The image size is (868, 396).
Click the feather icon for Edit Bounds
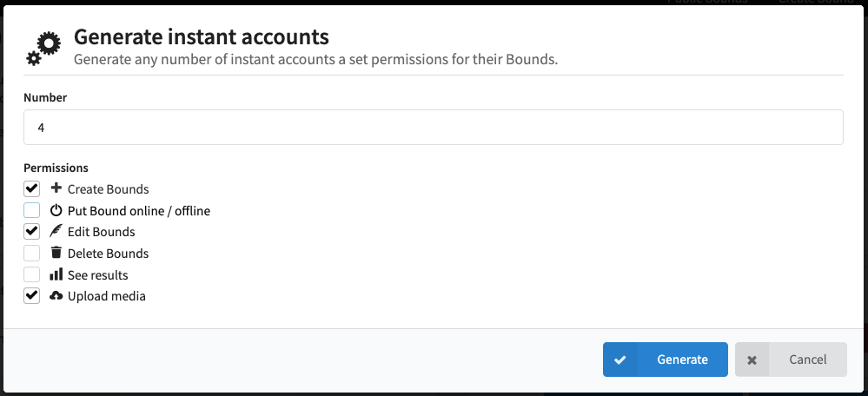(x=56, y=231)
